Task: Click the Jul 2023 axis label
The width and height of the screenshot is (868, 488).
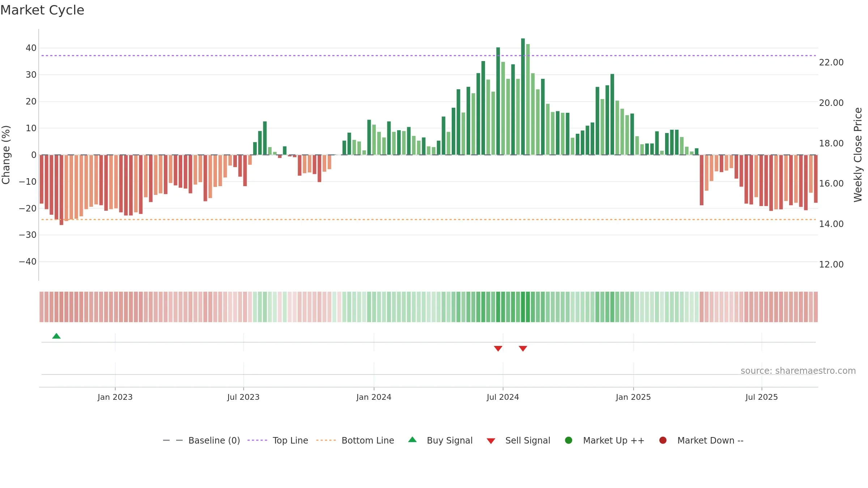Action: pyautogui.click(x=243, y=397)
